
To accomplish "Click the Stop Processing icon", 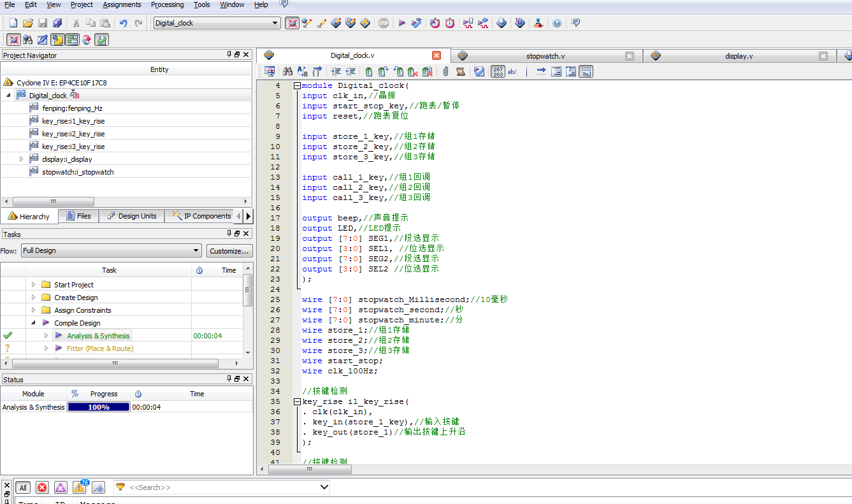I will point(383,23).
